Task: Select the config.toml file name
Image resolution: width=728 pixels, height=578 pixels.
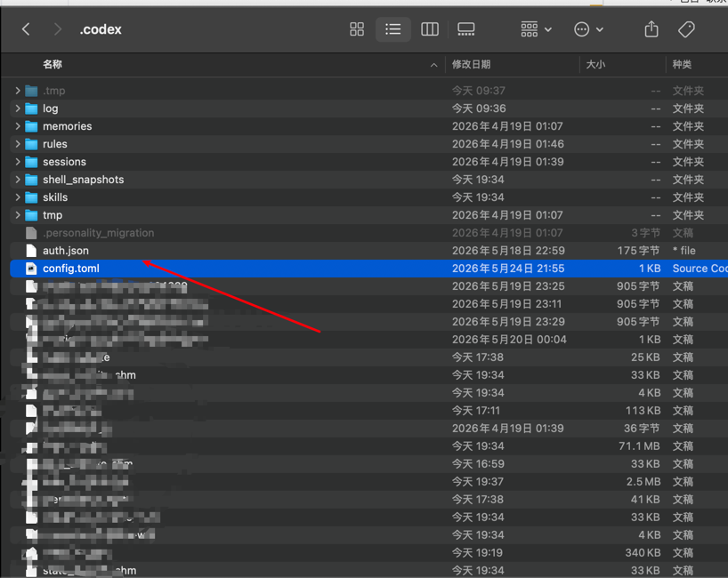Action: tap(71, 269)
